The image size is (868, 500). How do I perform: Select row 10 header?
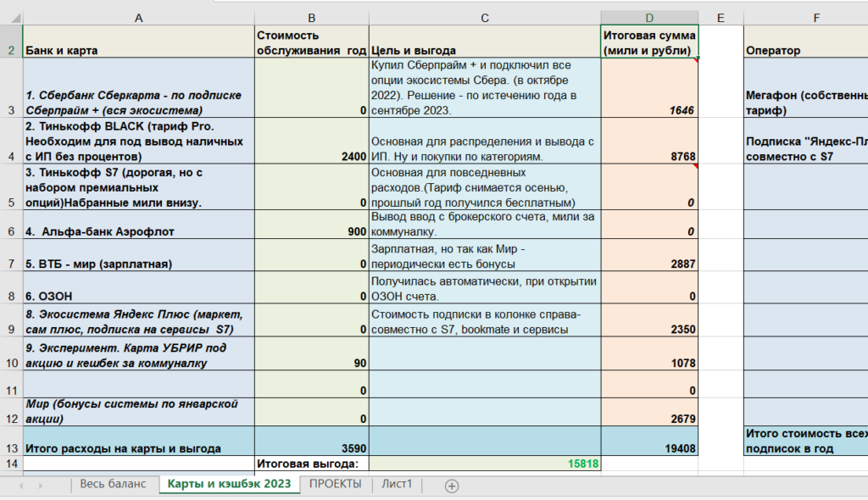[x=11, y=354]
